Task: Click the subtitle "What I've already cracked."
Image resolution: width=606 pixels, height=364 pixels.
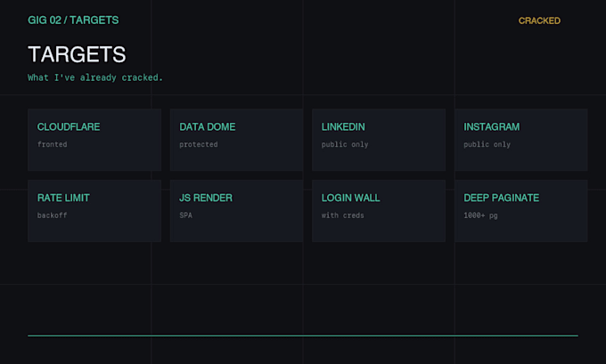Action: tap(95, 77)
